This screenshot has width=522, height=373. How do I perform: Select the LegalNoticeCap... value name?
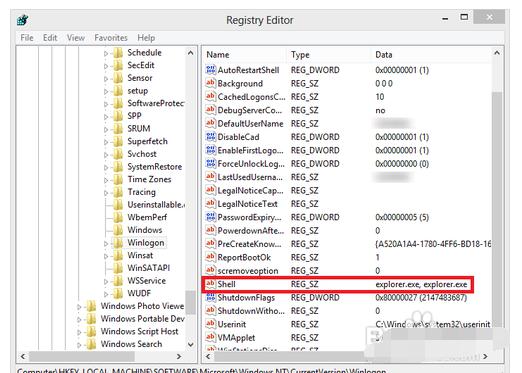click(x=250, y=190)
